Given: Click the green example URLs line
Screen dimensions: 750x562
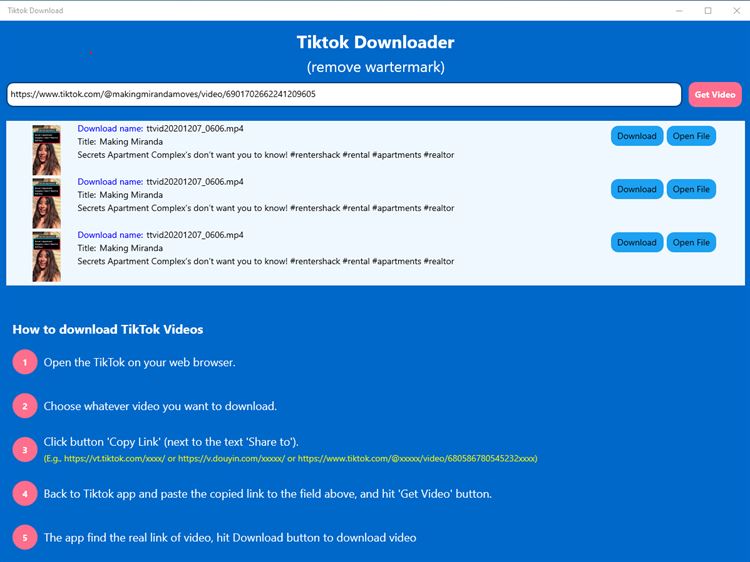Looking at the screenshot, I should (290, 458).
